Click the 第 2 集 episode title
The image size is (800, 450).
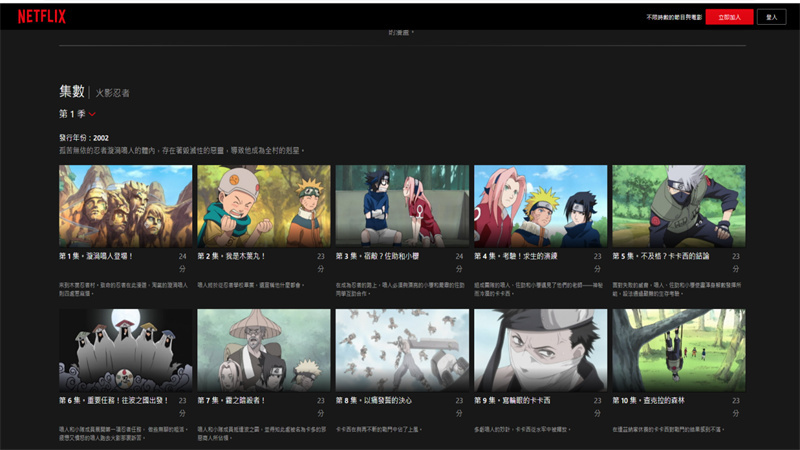[x=231, y=256]
